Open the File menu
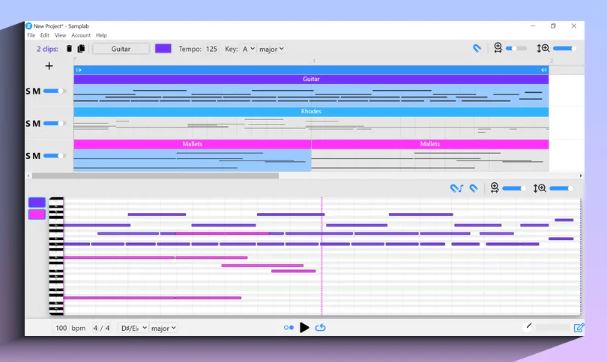The image size is (607, 362). tap(31, 35)
